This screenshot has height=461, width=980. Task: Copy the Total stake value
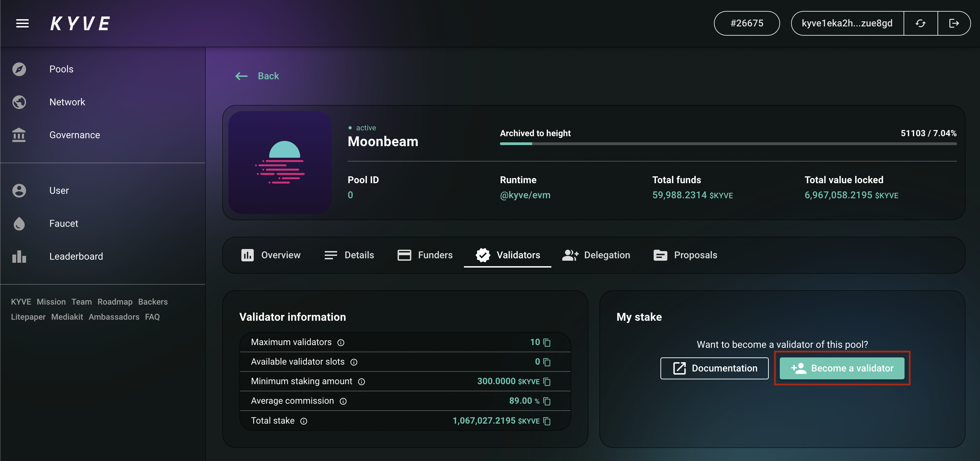point(547,421)
